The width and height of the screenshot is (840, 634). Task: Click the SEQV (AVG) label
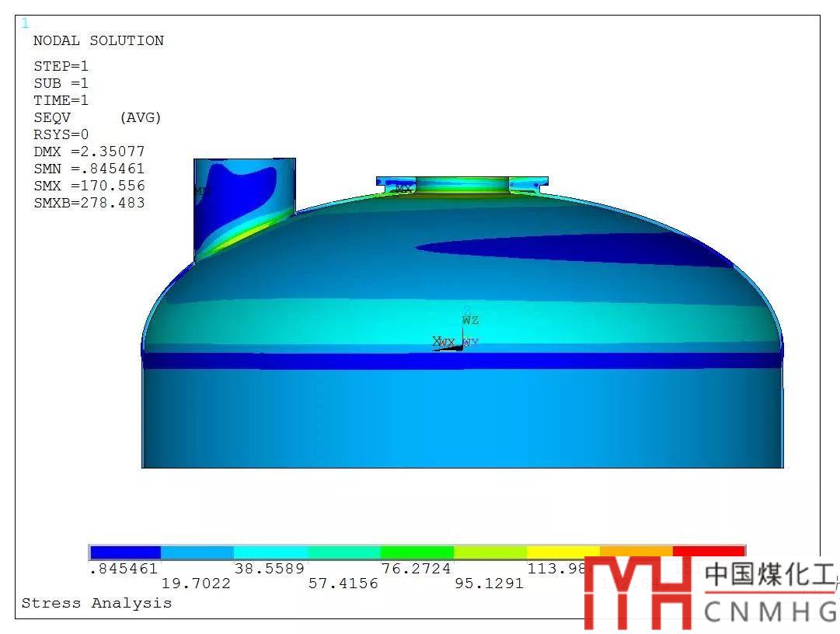[x=97, y=117]
